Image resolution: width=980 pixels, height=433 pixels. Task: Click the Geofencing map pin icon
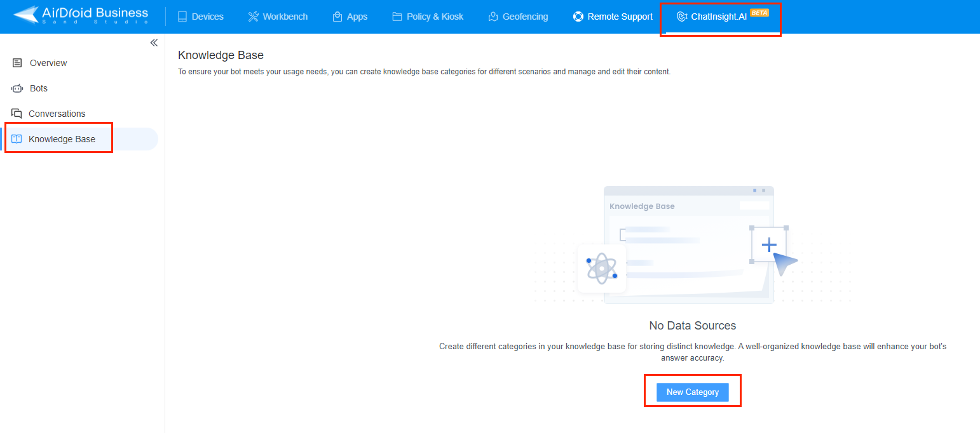pyautogui.click(x=493, y=17)
